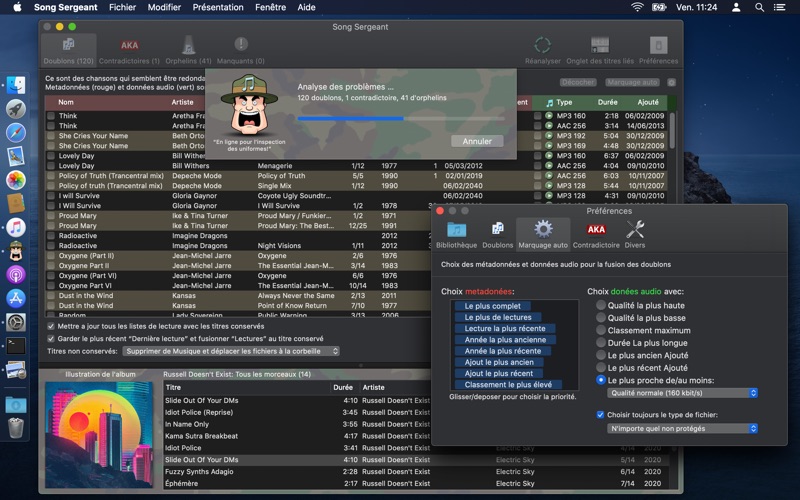This screenshot has height=500, width=800.
Task: Select 'Qualité la plus haute' radio button
Action: (601, 305)
